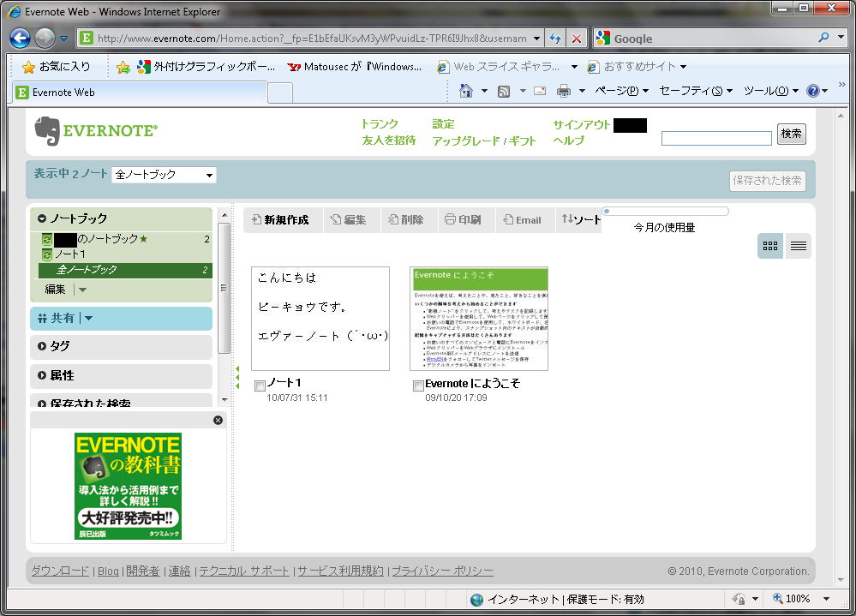Viewport: 856px width, 616px height.
Task: Click the アップグレード / ギフト link
Action: 483,141
